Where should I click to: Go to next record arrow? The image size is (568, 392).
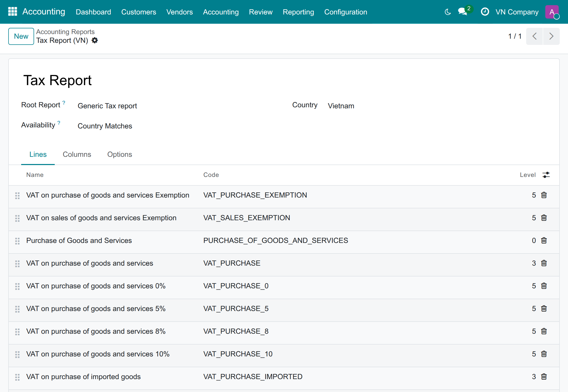[551, 36]
